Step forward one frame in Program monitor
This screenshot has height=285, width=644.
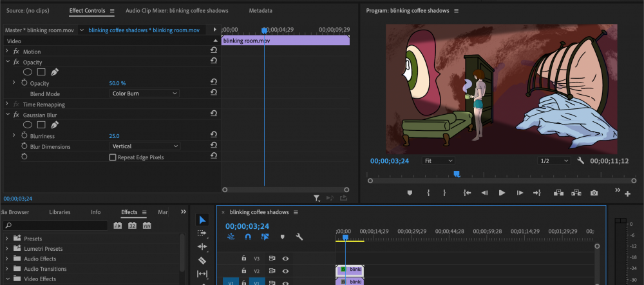pyautogui.click(x=520, y=192)
